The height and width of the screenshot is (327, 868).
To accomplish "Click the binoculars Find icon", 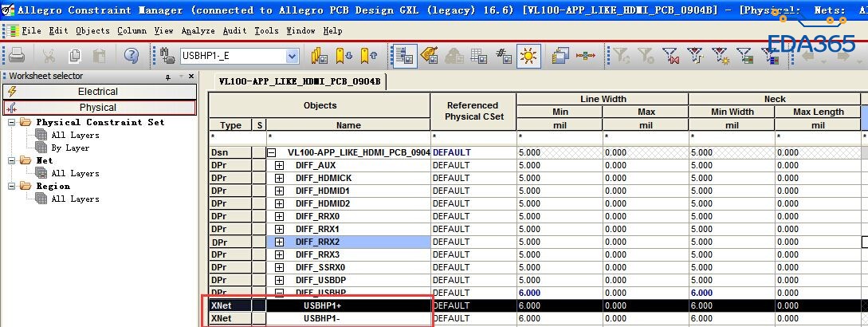I will (x=167, y=55).
